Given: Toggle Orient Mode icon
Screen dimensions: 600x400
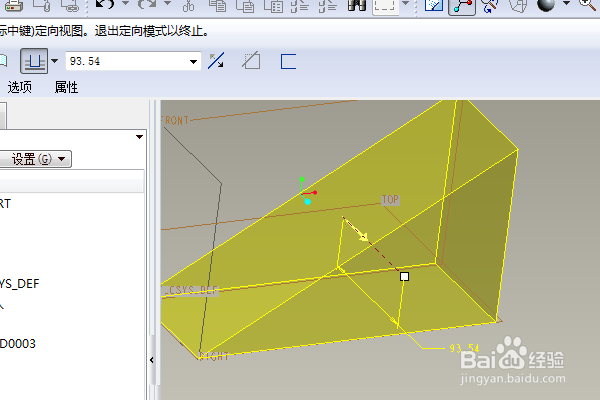Looking at the screenshot, I should pyautogui.click(x=490, y=5).
